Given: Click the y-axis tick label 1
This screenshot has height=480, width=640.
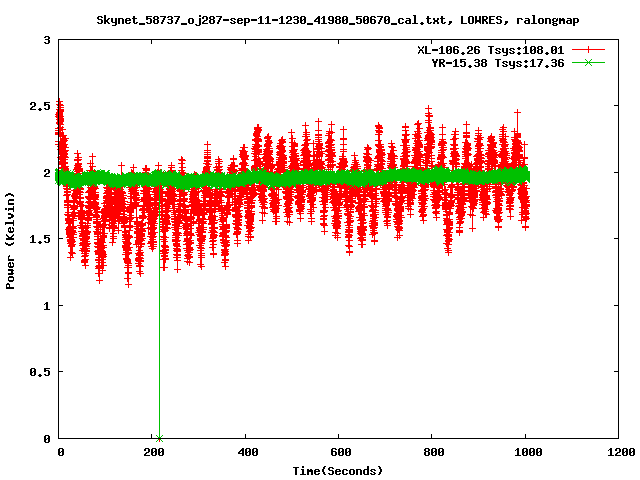Looking at the screenshot, I should [47, 305].
